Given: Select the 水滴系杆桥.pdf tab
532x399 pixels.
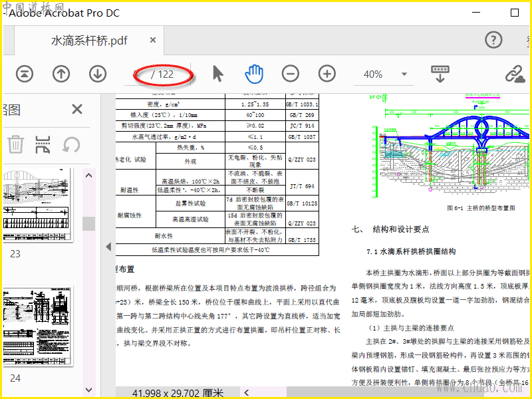Looking at the screenshot, I should point(89,41).
